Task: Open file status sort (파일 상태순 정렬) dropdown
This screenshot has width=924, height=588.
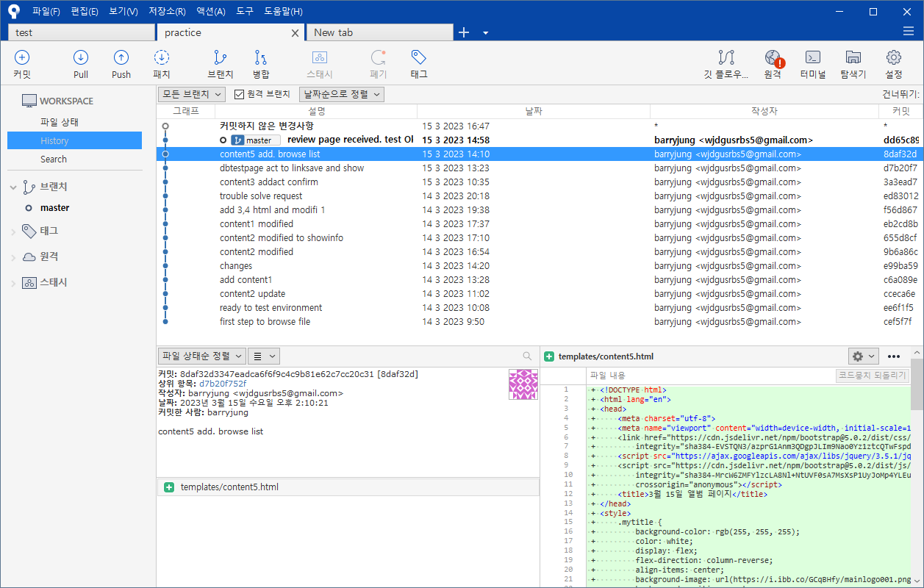Action: (202, 356)
